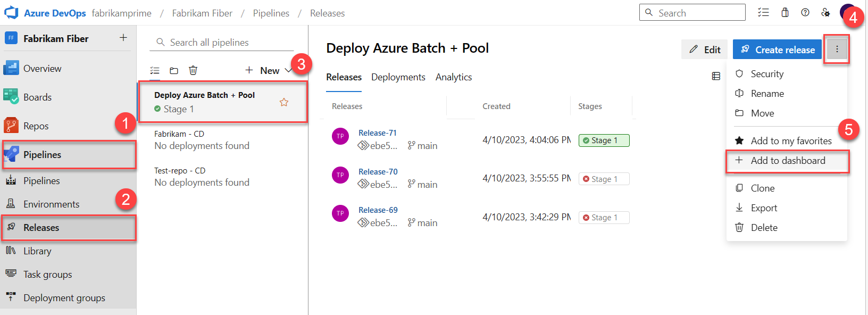Click the plus icon next to Fabrikam Fiber
Screen dimensions: 868x315
point(123,38)
